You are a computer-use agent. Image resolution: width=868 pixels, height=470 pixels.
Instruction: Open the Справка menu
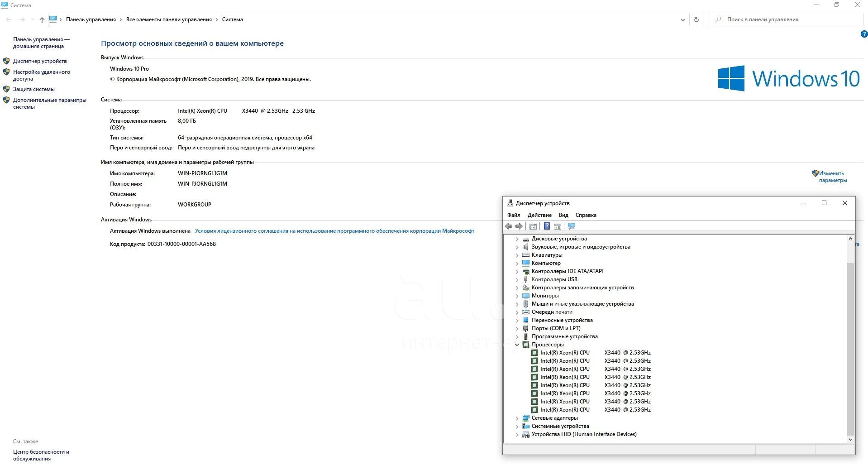[x=586, y=215]
